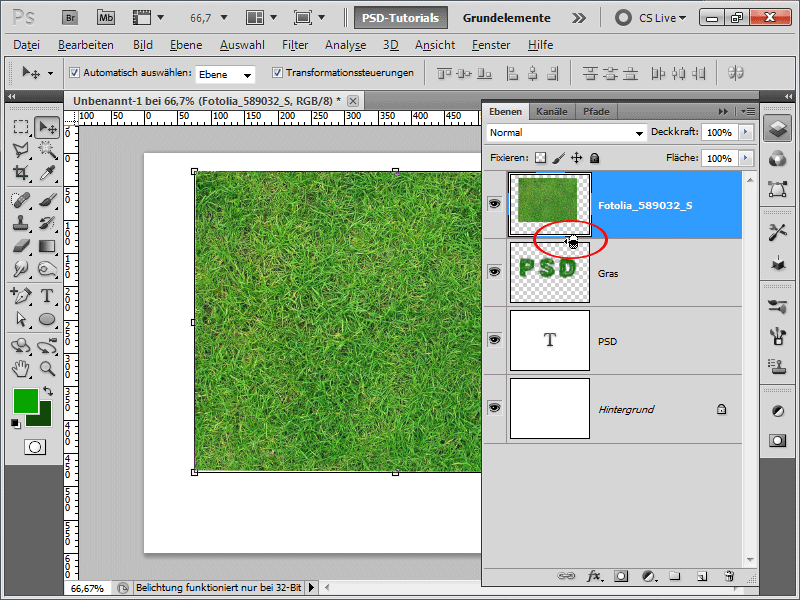Select the 3D Camera Orbit tool
This screenshot has height=600, width=800.
coord(47,345)
